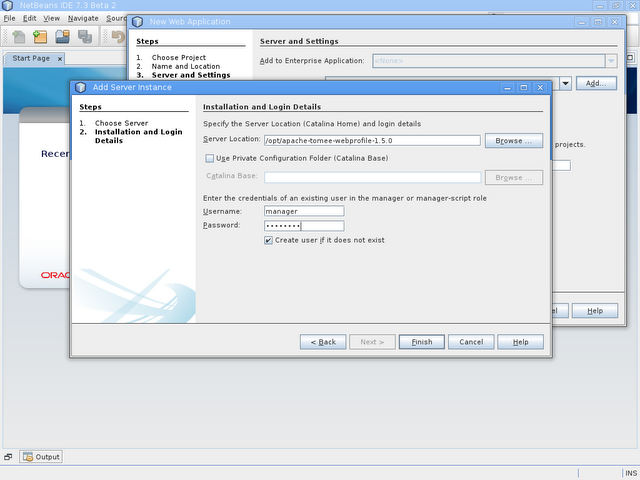
Task: Click the NetBeans cube icon in main title bar
Action: (8, 5)
